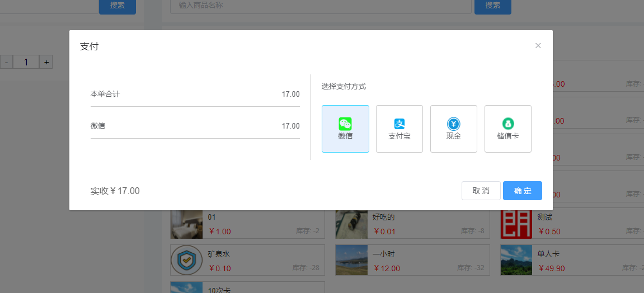644x293 pixels.
Task: Select product named 测试
Action: coord(544,218)
